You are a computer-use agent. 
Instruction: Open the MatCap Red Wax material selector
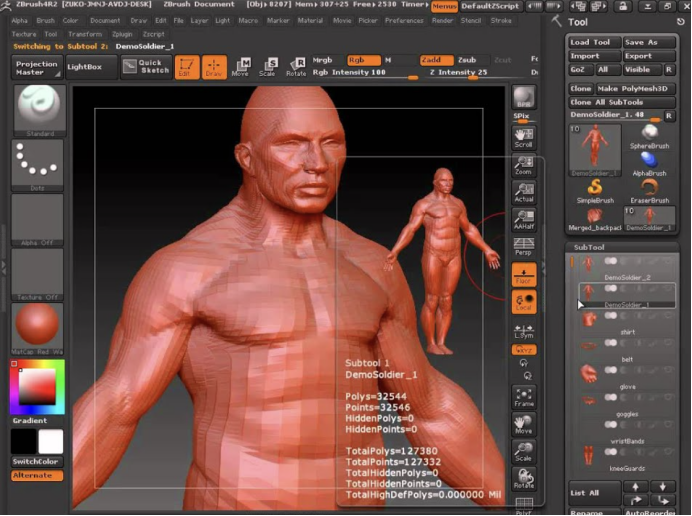(x=38, y=329)
